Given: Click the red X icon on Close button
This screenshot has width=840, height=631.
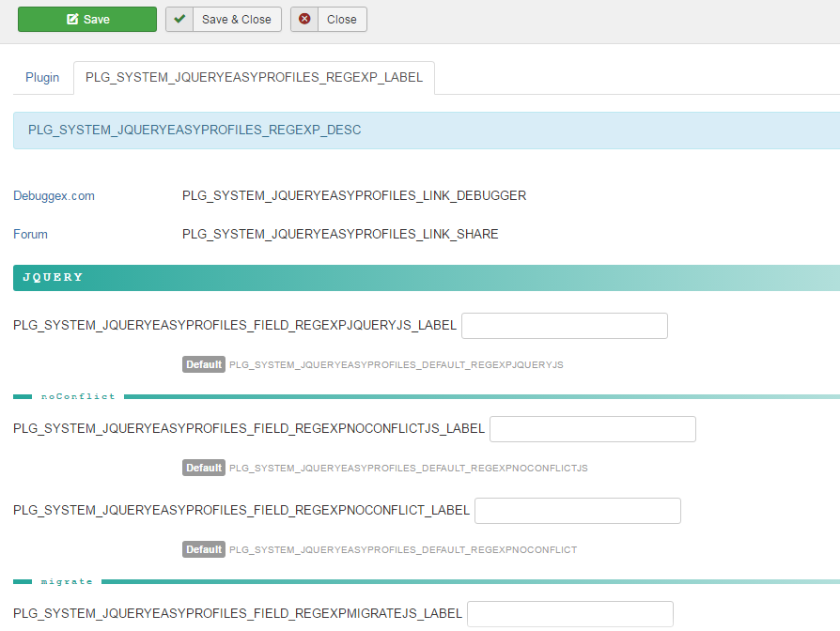Looking at the screenshot, I should pos(304,19).
